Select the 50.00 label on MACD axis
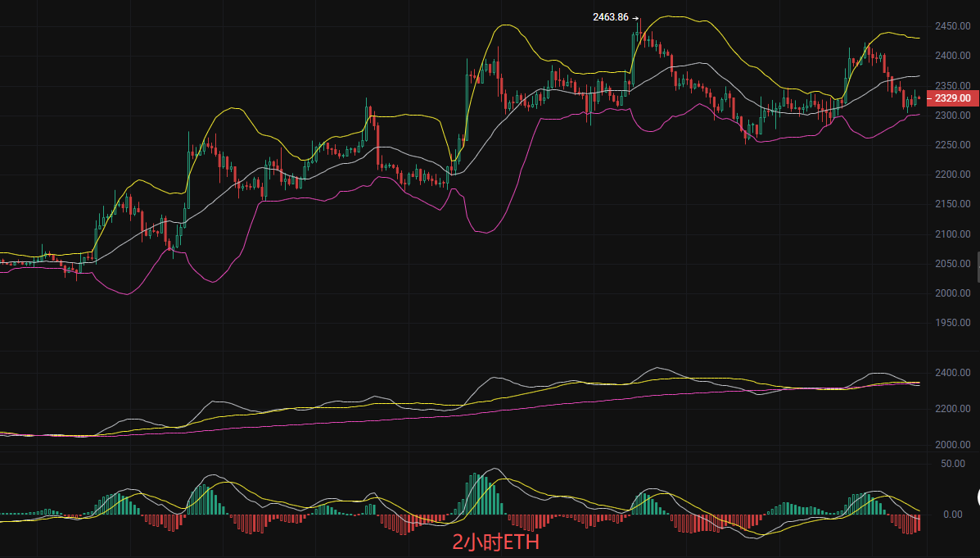This screenshot has height=558, width=980. click(x=951, y=464)
